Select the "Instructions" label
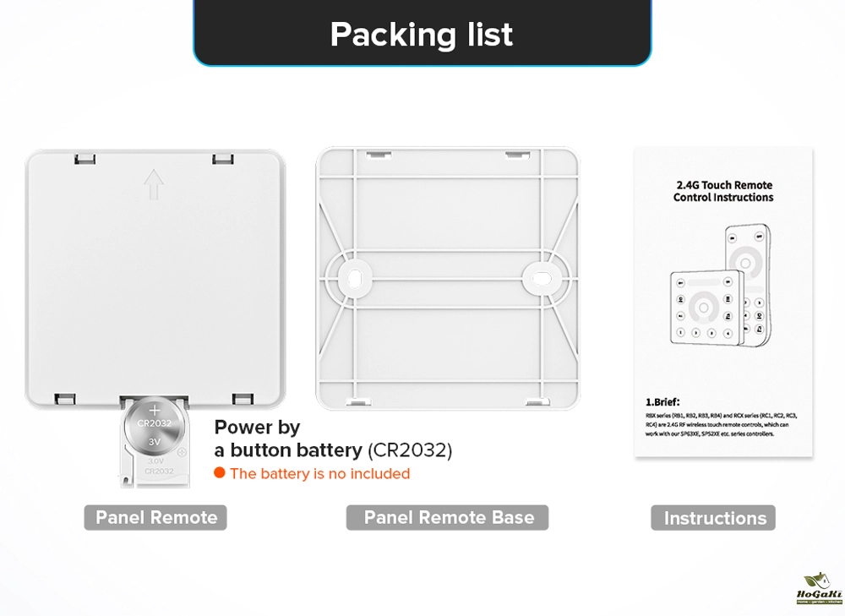845x616 pixels. tap(714, 518)
